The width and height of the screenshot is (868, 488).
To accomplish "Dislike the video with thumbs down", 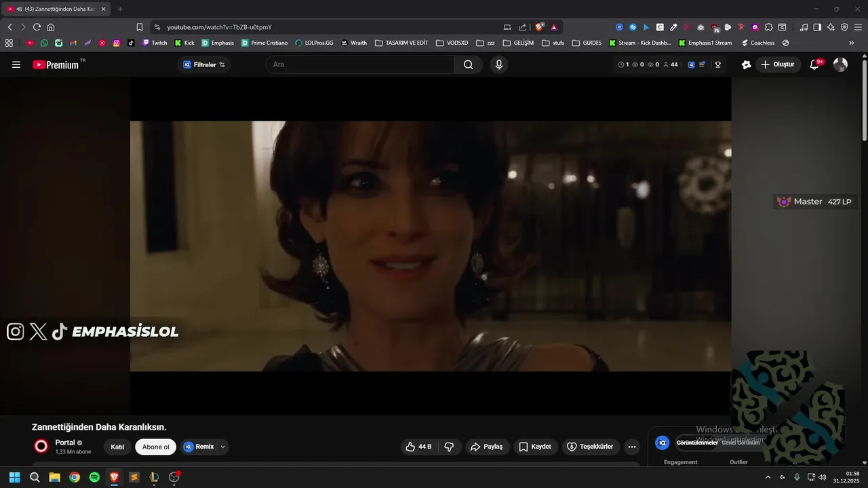I will pyautogui.click(x=449, y=447).
